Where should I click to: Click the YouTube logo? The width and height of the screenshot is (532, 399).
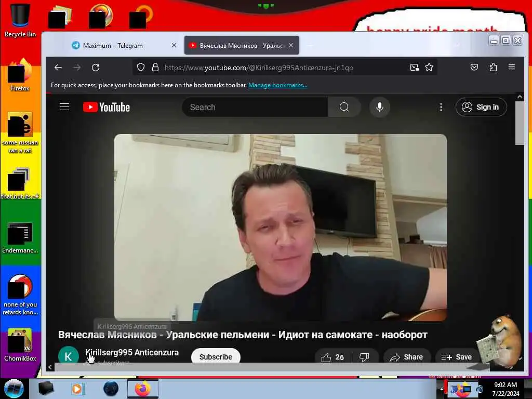[107, 107]
